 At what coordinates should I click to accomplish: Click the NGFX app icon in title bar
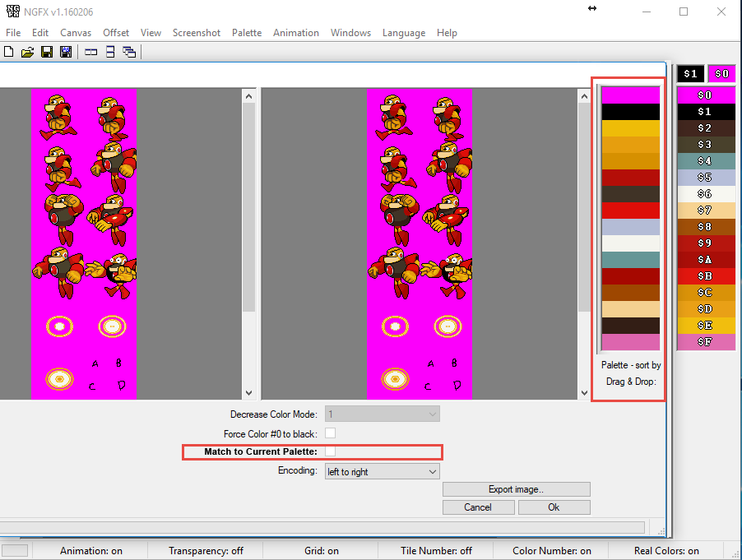pyautogui.click(x=14, y=12)
